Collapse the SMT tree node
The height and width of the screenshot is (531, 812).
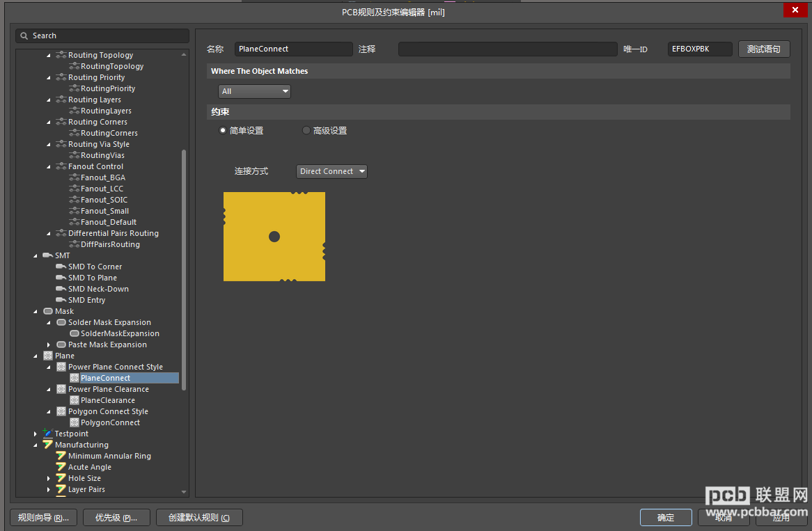36,255
